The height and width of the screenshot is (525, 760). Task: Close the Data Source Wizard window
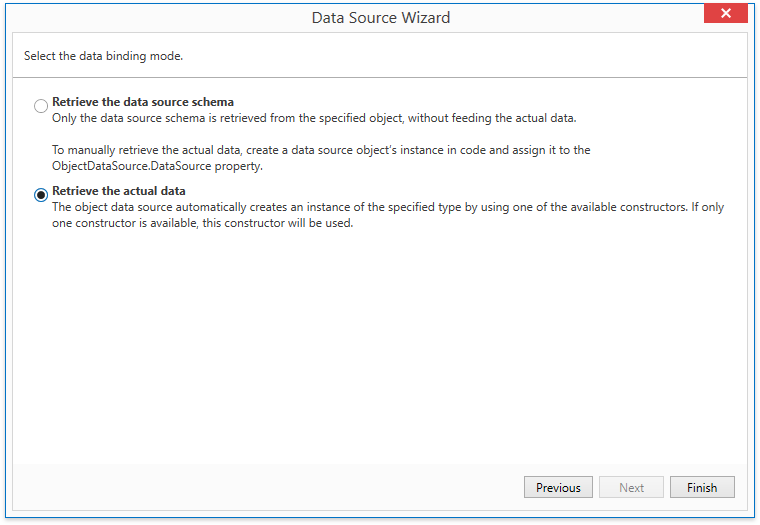(x=726, y=13)
